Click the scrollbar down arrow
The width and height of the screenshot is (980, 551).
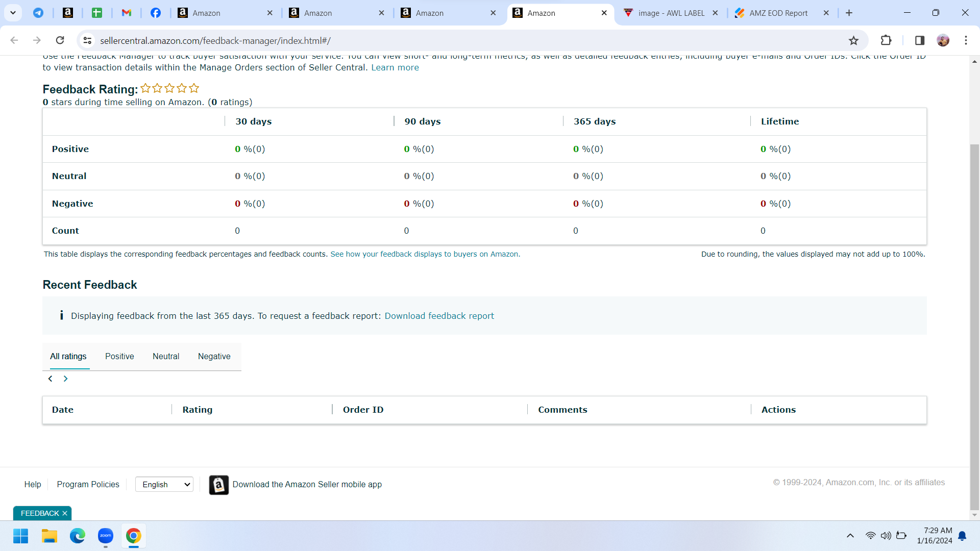[974, 515]
